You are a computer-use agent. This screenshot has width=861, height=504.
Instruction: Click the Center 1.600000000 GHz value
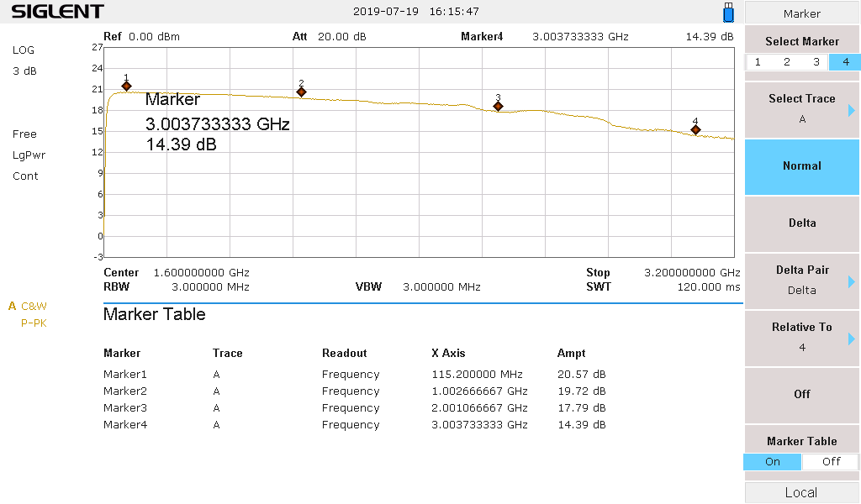tap(201, 272)
